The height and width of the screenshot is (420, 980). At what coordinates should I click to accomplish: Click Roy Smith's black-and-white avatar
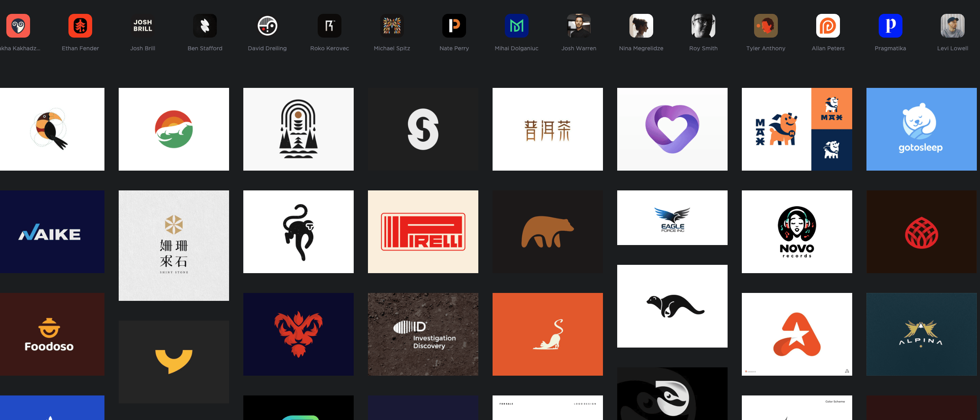coord(703,26)
